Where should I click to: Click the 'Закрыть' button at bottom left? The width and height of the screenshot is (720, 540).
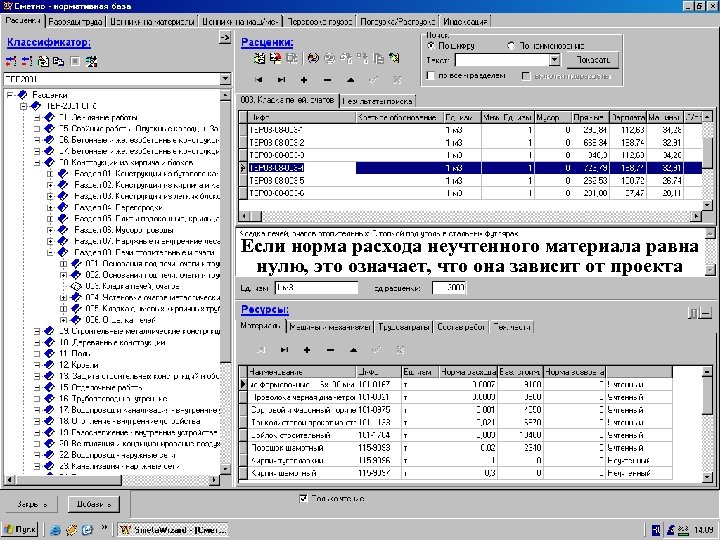click(32, 505)
